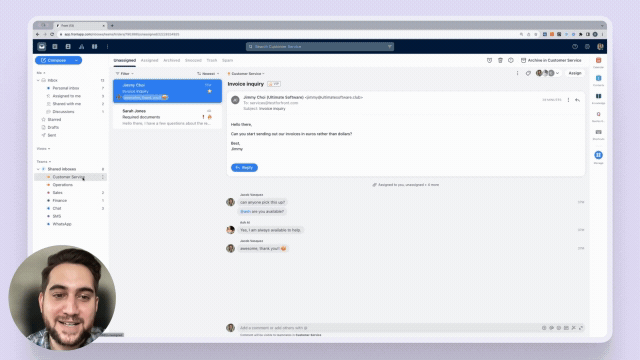The height and width of the screenshot is (360, 640).
Task: Click the tag icon beside participant avatars
Action: [x=528, y=73]
